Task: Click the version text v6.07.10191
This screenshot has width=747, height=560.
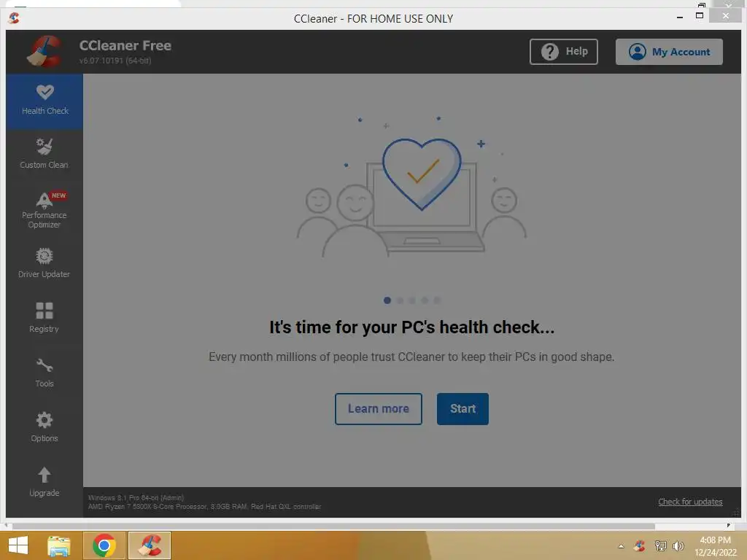Action: (115, 61)
